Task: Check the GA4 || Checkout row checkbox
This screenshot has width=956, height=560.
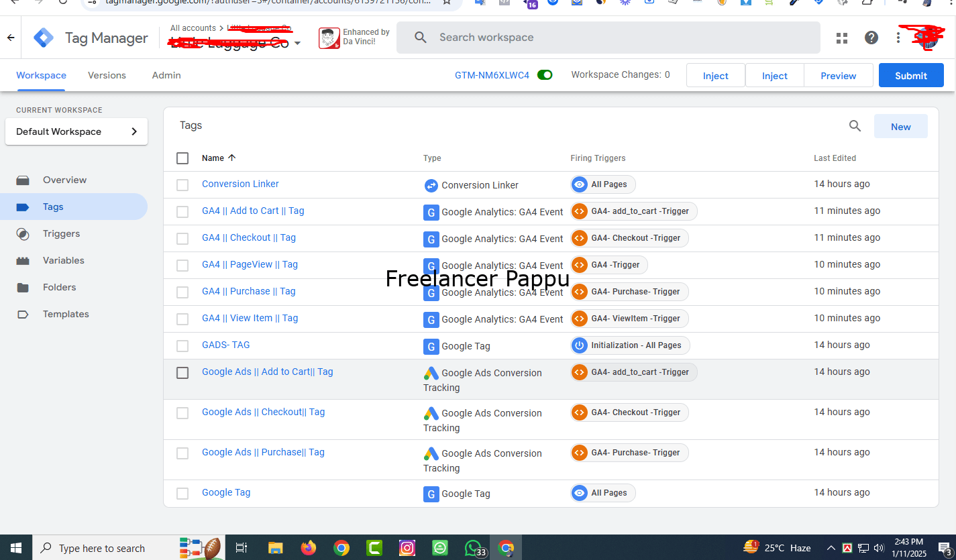Action: (x=182, y=239)
